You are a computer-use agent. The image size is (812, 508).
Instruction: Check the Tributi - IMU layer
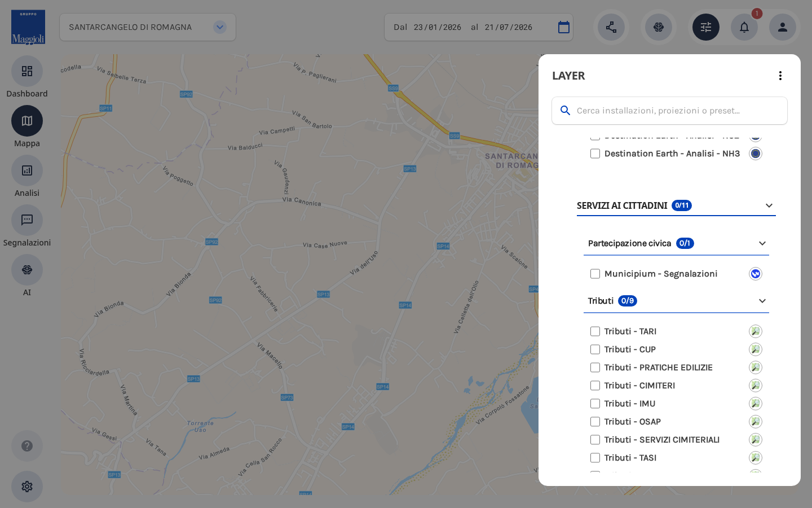tap(595, 404)
